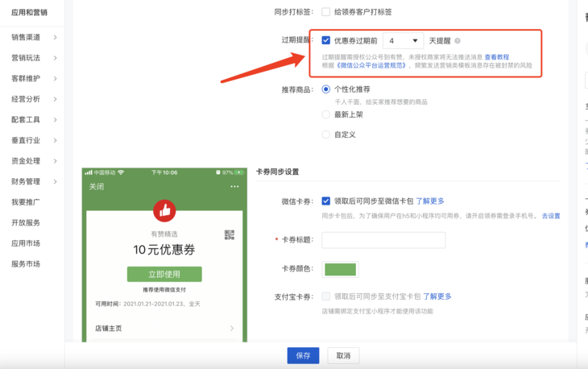Expand 销售渠道 sidebar menu
The image size is (588, 369).
coord(34,37)
